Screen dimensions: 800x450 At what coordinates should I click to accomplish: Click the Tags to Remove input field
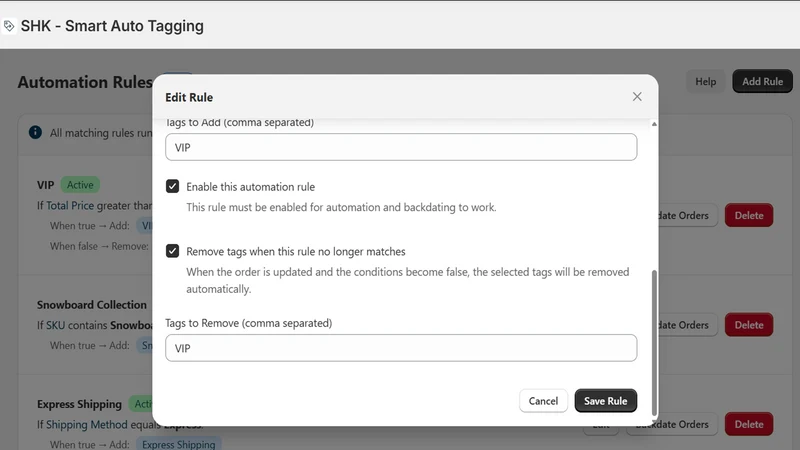[401, 348]
